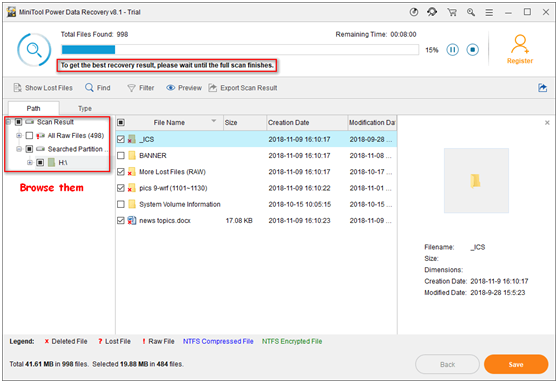Click the folder preview thumbnail

click(476, 180)
